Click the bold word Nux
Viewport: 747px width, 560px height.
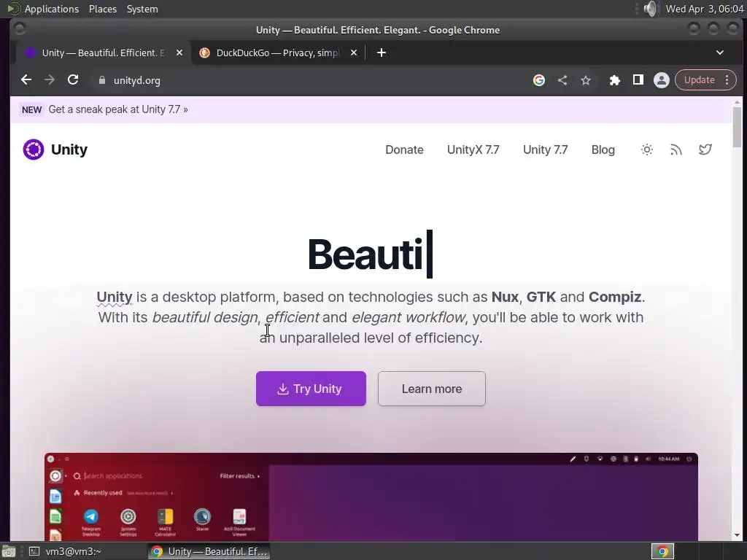tap(505, 297)
